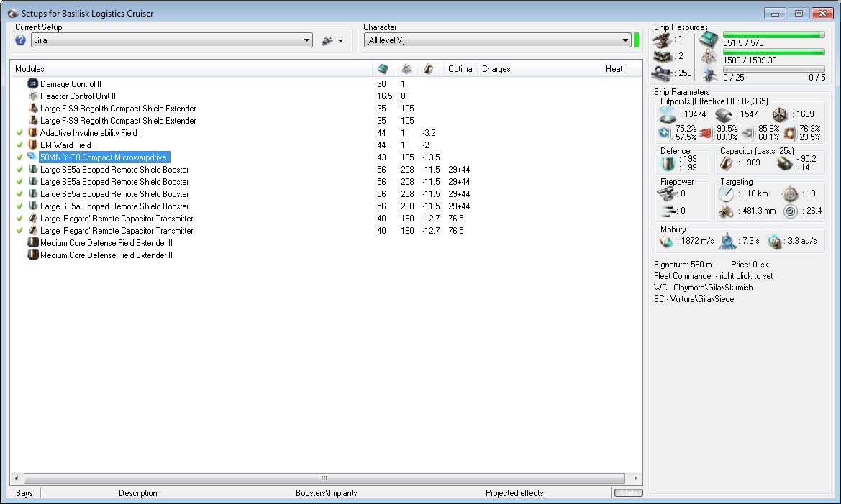The width and height of the screenshot is (841, 504).
Task: Expand the arrow next to the ship icon
Action: pos(340,41)
